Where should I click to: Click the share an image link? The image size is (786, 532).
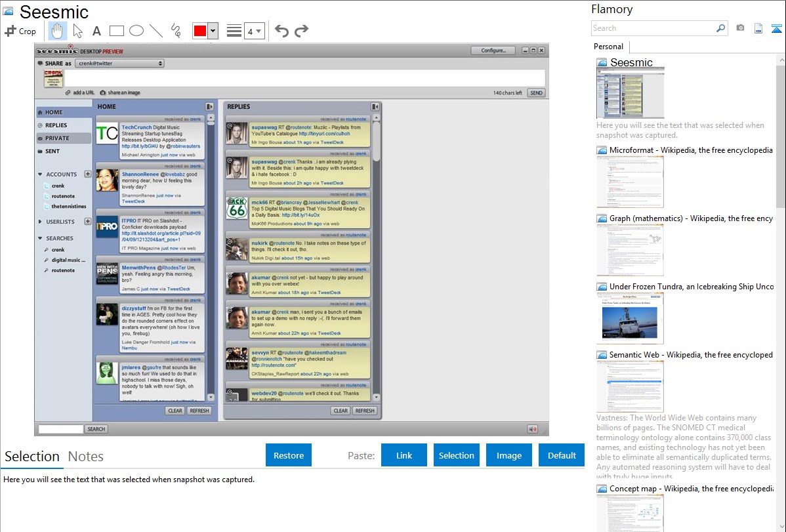120,92
